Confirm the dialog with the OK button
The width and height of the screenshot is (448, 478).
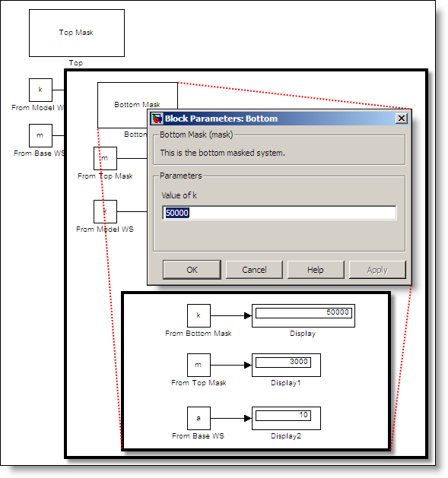(192, 270)
